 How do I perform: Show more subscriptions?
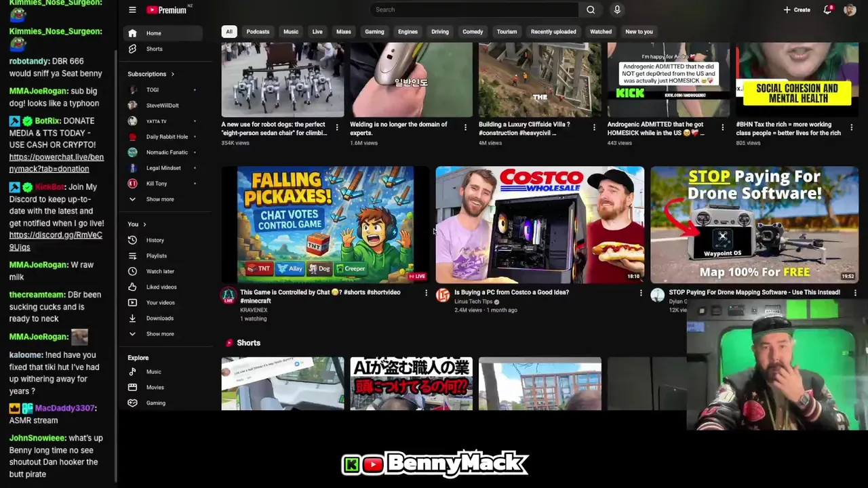[163, 199]
